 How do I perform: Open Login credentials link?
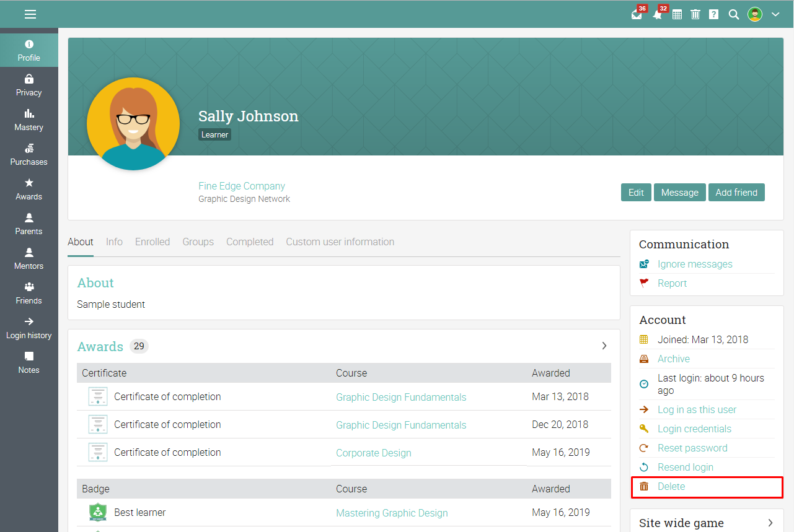(694, 429)
